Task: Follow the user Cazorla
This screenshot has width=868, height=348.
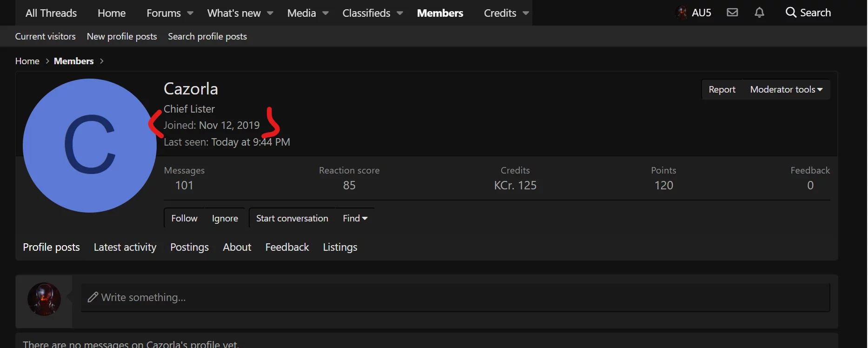Action: pos(184,218)
